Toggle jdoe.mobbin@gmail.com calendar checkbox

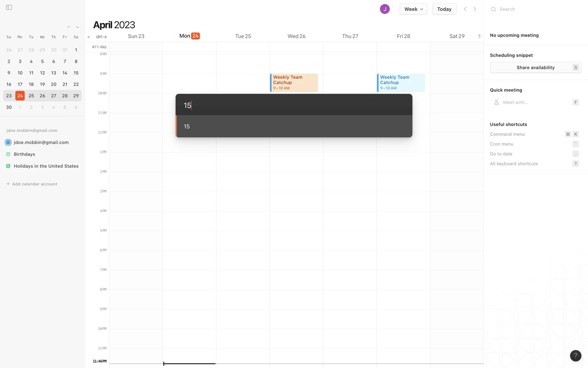click(8, 142)
